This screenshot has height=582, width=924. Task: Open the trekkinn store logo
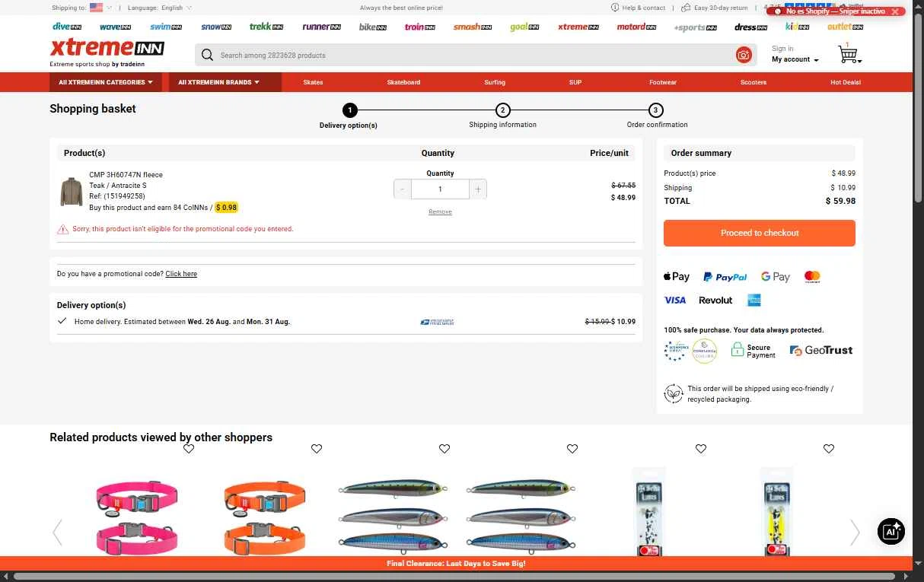[266, 27]
